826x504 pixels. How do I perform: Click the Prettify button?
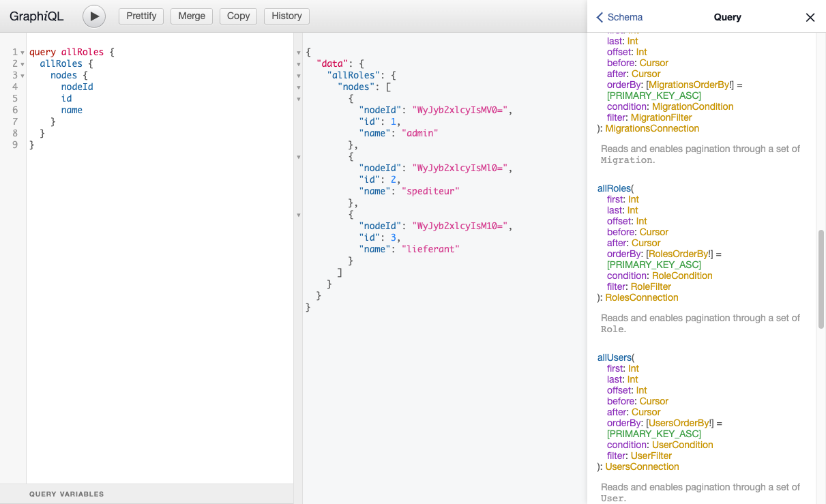[141, 16]
